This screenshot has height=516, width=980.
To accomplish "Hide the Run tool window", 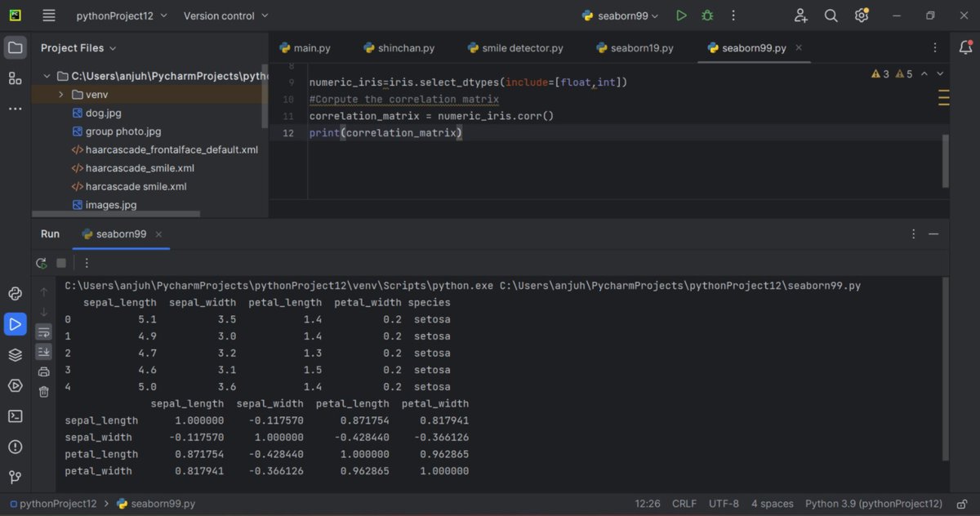I will [x=933, y=234].
